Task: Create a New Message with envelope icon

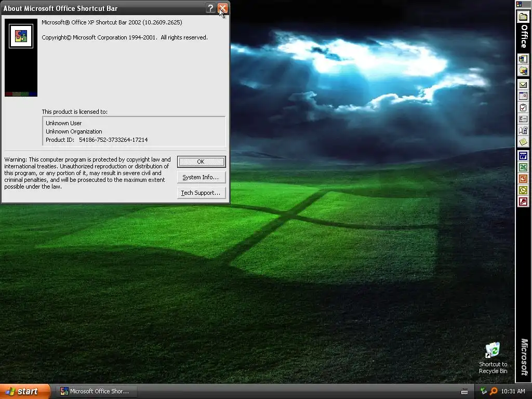Action: 523,85
